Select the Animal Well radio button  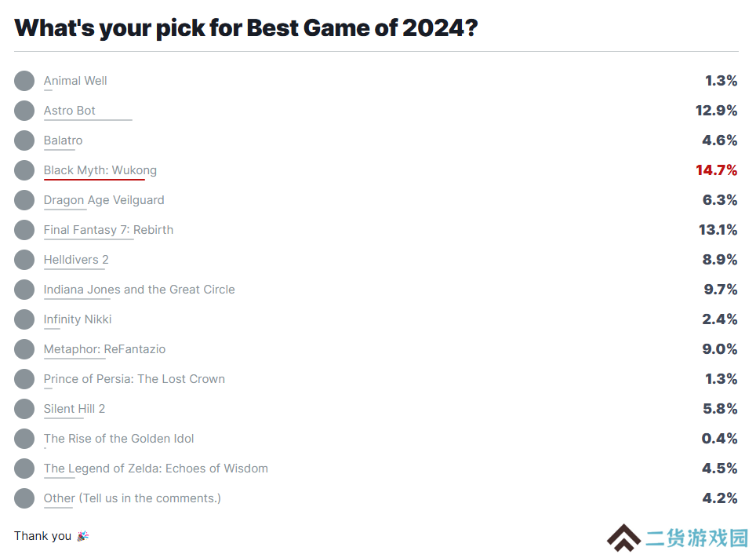point(24,81)
